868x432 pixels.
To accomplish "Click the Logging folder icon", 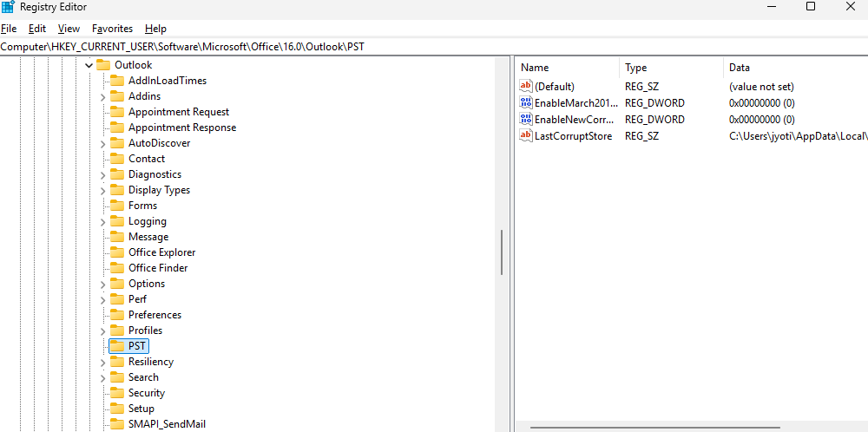I will [x=117, y=221].
